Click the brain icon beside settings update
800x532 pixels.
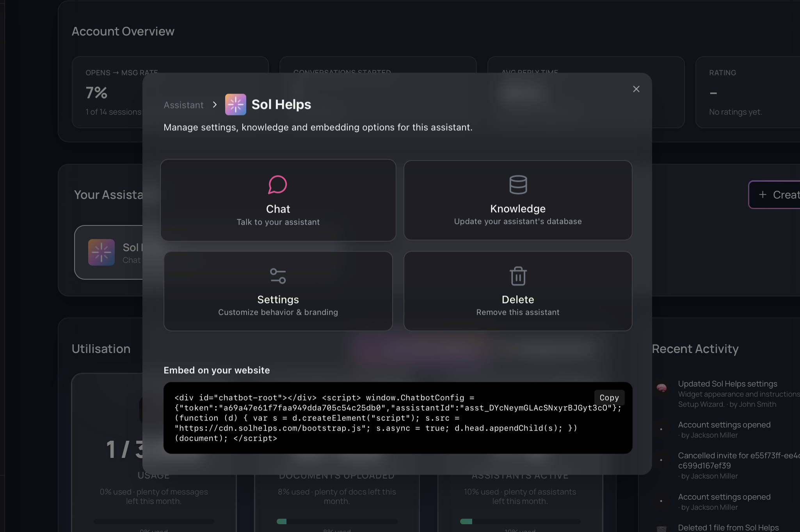coord(661,388)
